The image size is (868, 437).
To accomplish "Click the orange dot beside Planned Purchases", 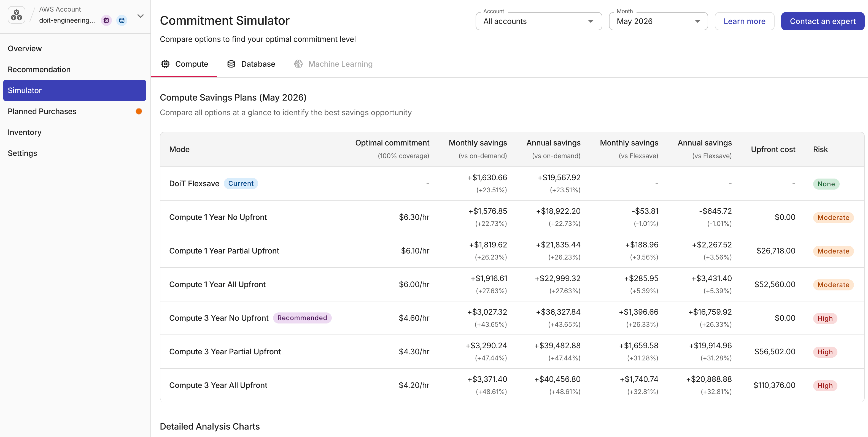I will tap(139, 112).
